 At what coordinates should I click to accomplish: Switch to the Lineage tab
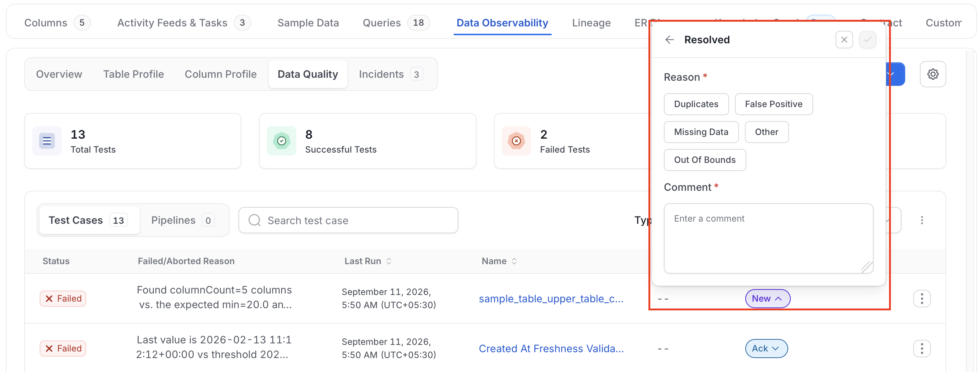[x=591, y=23]
